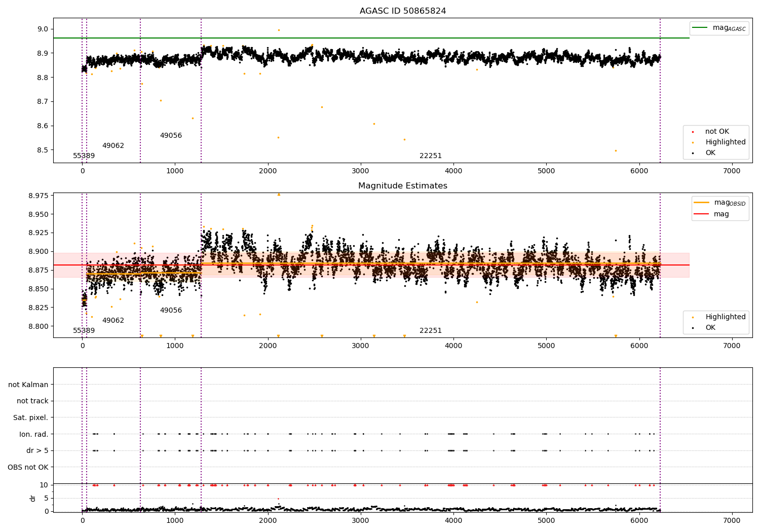760x532 pixels.
Task: Click the green line swatch in mag AGASC legend
Action: point(700,28)
